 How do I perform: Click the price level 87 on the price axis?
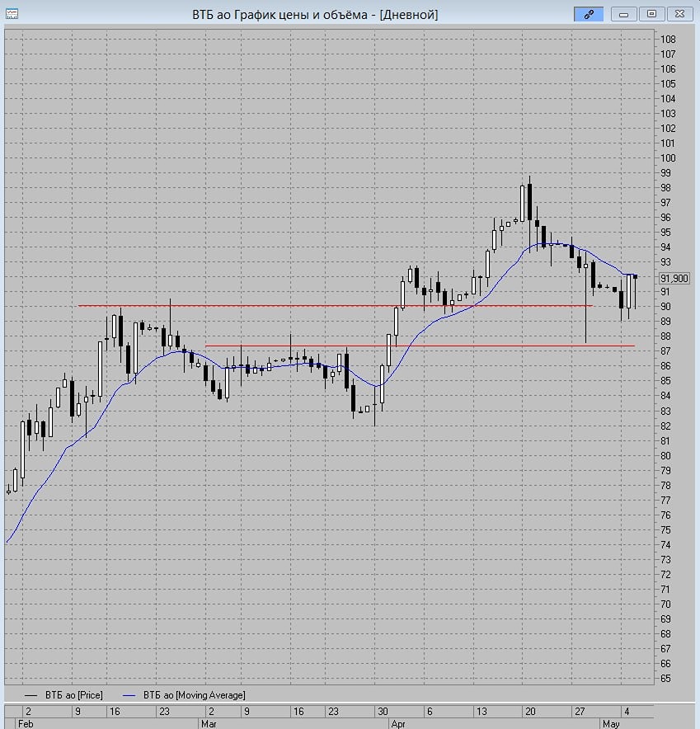665,351
